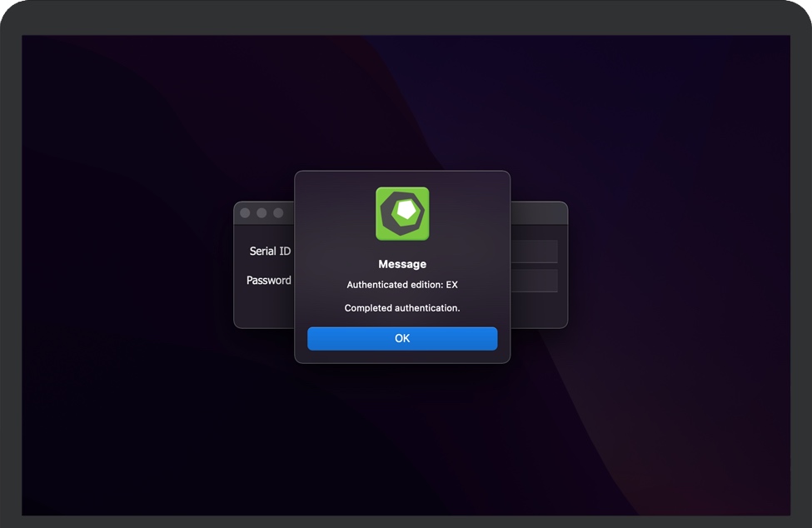The image size is (812, 528).
Task: Minimize the serial authentication window behind the dialog
Action: pos(262,212)
